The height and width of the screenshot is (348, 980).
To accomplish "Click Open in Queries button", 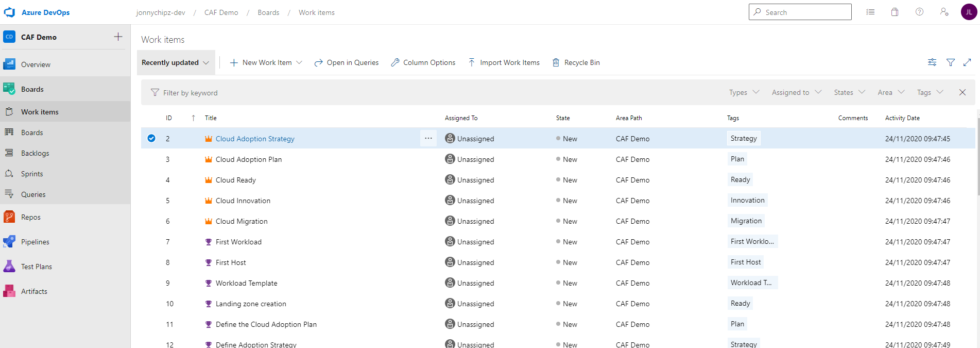I will pyautogui.click(x=347, y=62).
